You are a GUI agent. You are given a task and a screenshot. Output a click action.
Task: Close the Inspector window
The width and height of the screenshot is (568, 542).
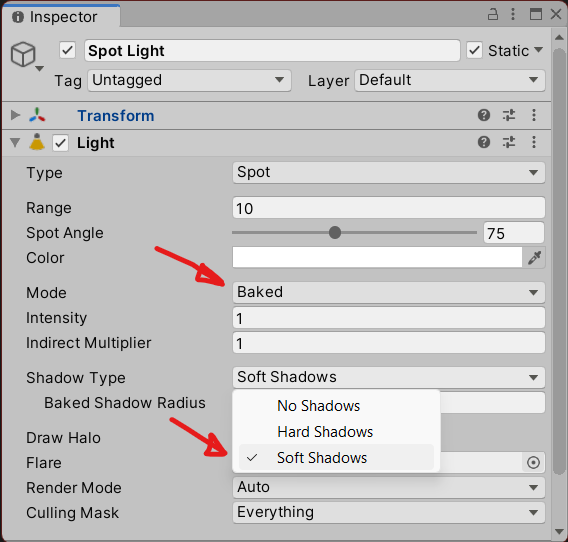(x=556, y=14)
